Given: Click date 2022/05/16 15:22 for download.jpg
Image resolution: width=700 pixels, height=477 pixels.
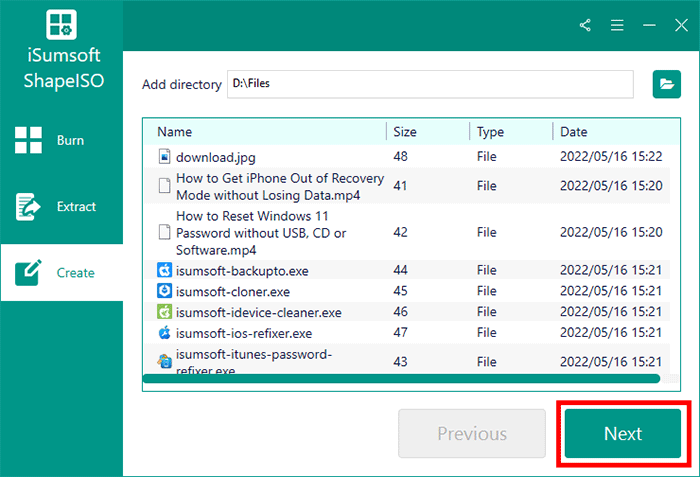Looking at the screenshot, I should [611, 156].
